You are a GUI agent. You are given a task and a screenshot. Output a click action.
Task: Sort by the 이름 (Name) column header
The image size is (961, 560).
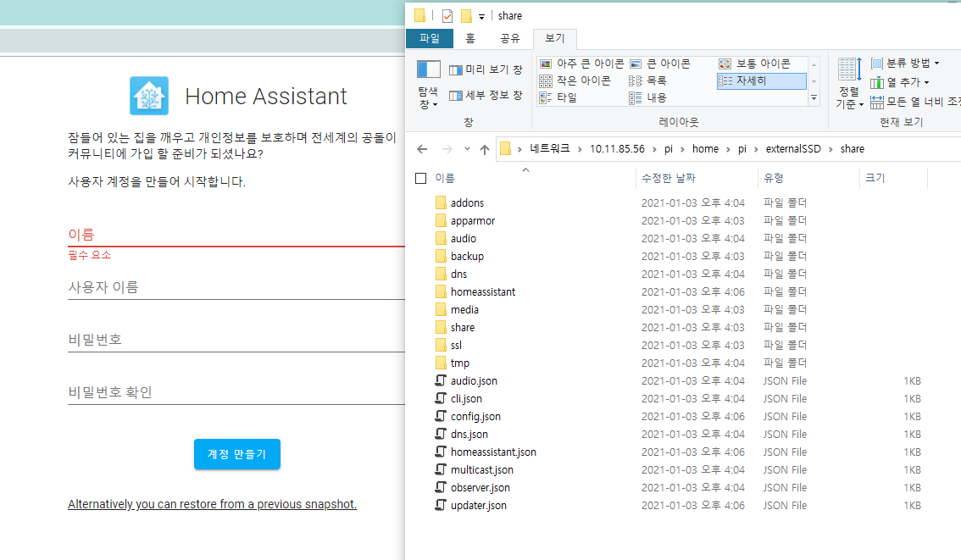tap(445, 178)
